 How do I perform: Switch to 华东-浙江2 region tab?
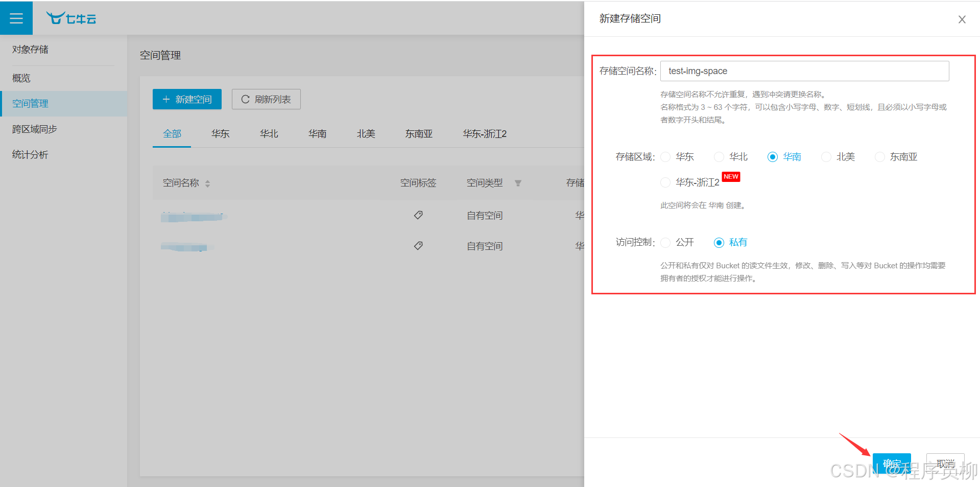click(x=485, y=134)
